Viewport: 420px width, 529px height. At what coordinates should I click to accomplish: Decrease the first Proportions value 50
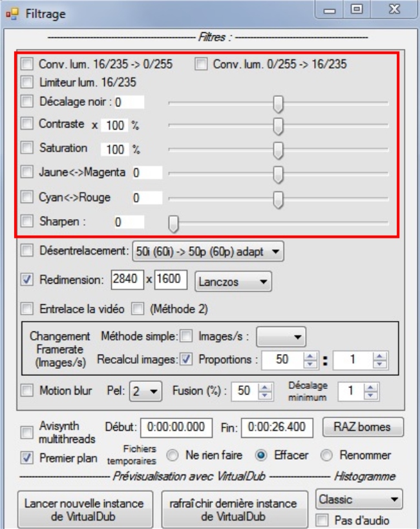click(310, 364)
